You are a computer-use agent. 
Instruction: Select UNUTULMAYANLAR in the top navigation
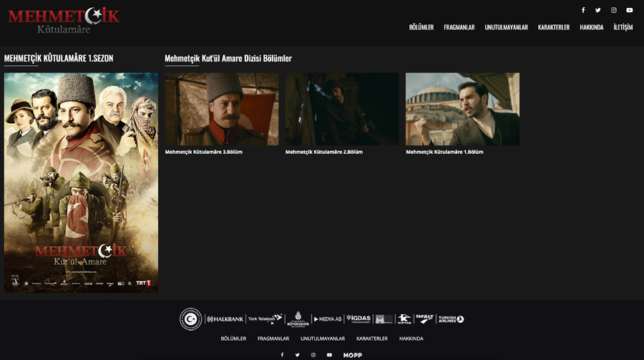coord(506,27)
